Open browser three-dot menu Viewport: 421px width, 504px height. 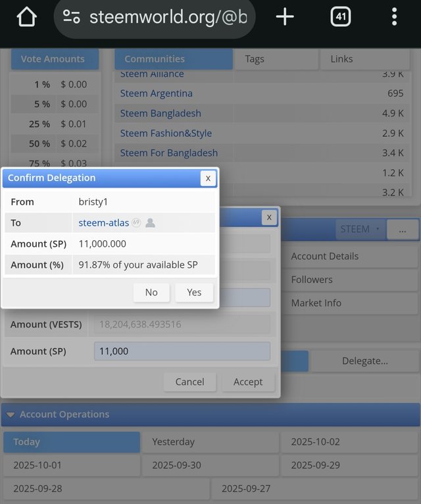(394, 16)
